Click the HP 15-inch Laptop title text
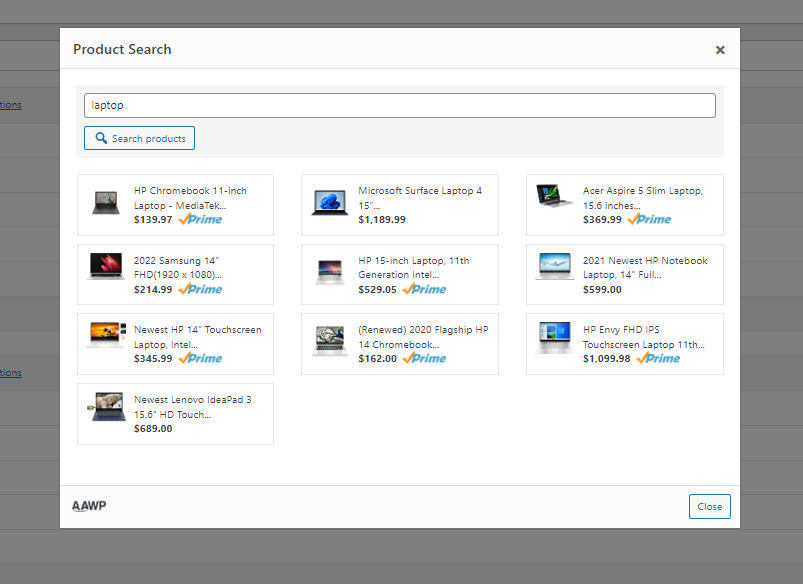This screenshot has width=803, height=584. (413, 267)
